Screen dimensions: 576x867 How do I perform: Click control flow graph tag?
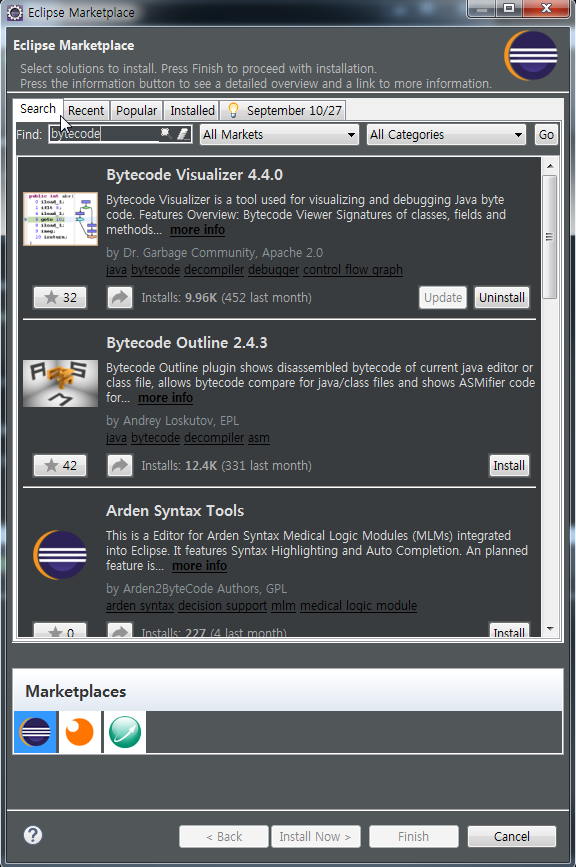[x=353, y=269]
